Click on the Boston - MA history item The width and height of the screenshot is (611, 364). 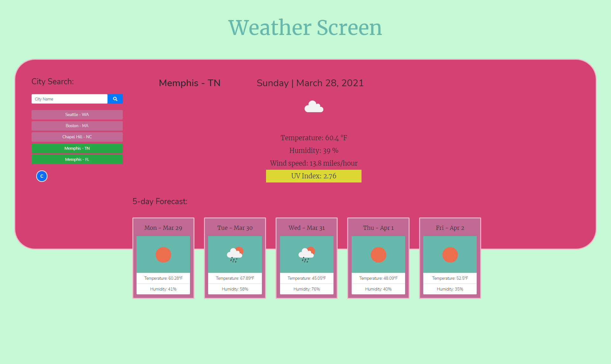(x=77, y=125)
